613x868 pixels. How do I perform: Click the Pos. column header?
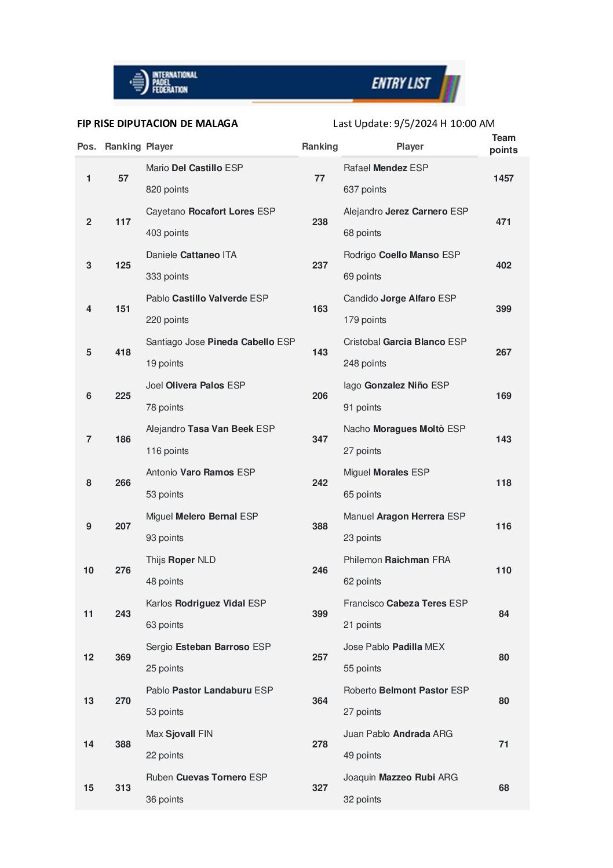pyautogui.click(x=87, y=147)
